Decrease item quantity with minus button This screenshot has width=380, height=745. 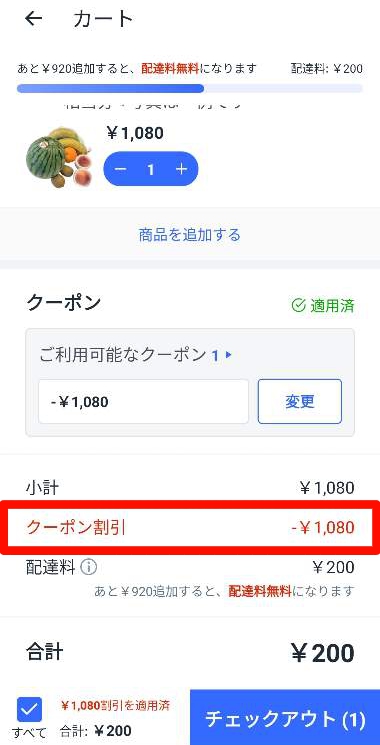(121, 170)
